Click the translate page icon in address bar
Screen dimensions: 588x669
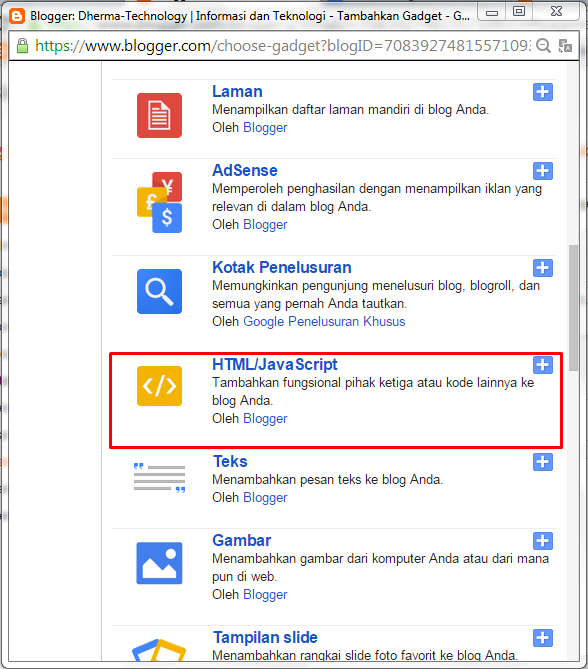coord(565,46)
